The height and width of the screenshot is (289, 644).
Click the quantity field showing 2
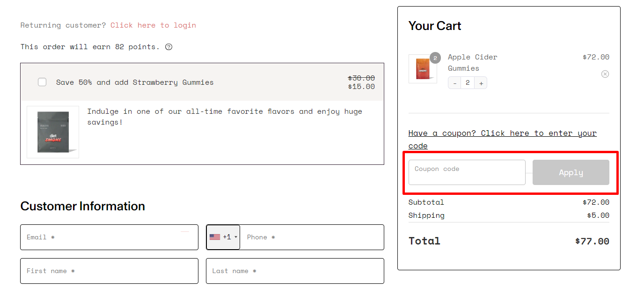(468, 83)
